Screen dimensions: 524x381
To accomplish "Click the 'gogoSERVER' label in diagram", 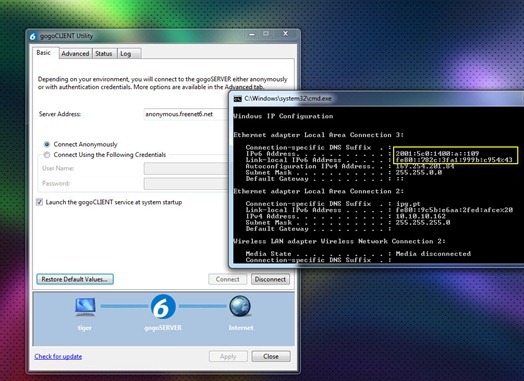I will click(x=163, y=328).
